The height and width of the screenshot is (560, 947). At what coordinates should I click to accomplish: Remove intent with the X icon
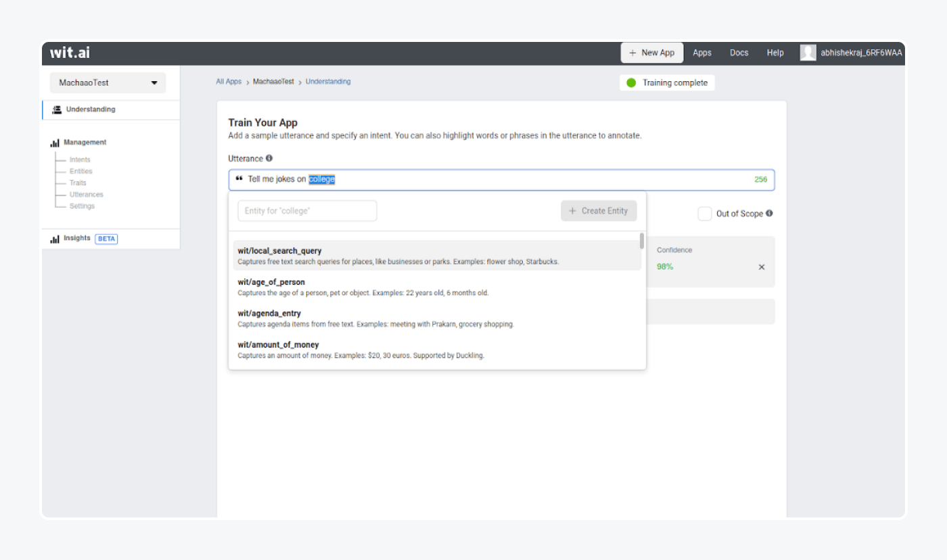pyautogui.click(x=762, y=267)
